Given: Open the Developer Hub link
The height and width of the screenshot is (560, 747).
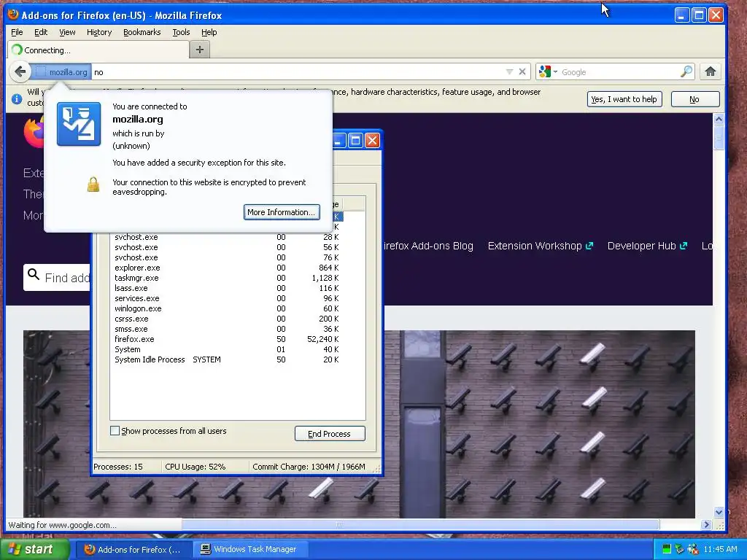Looking at the screenshot, I should tap(642, 246).
